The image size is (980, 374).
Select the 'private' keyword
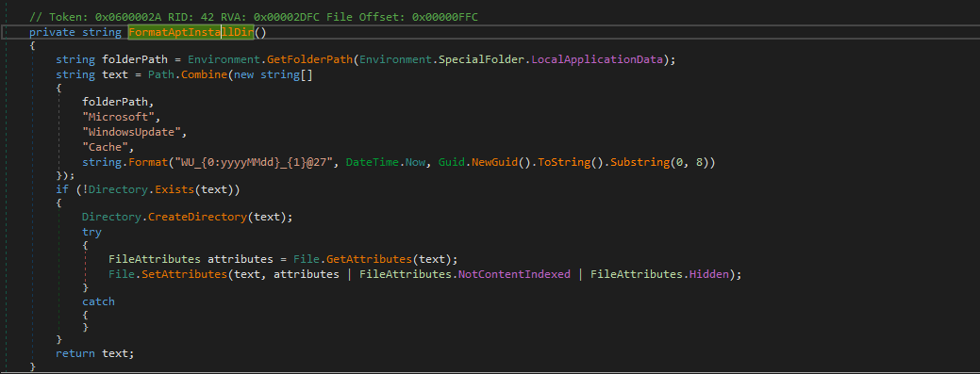click(52, 32)
